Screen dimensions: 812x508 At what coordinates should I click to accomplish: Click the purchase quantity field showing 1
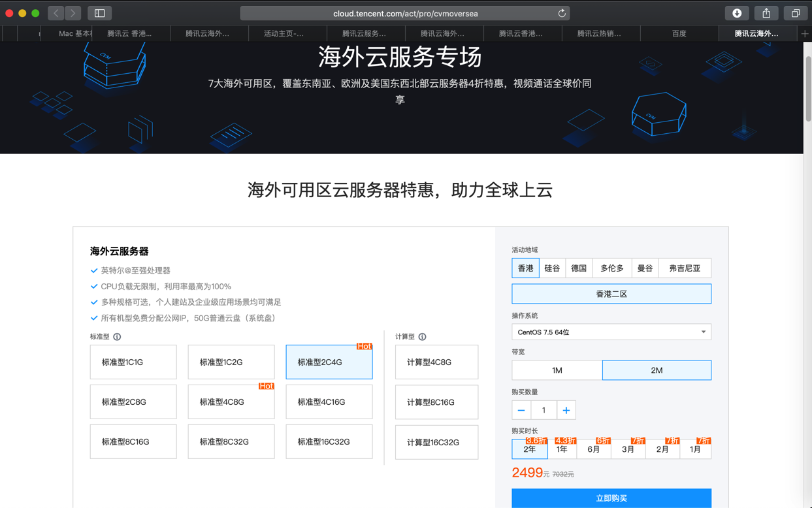pyautogui.click(x=544, y=410)
